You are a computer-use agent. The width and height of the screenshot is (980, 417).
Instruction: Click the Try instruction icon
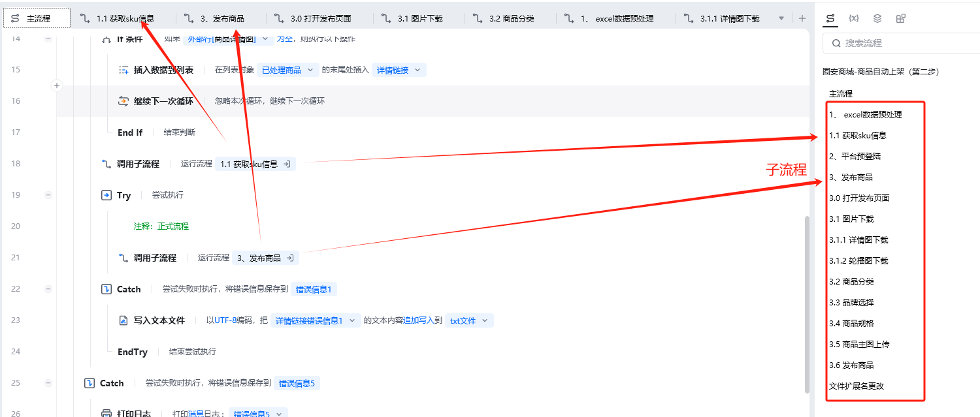(x=106, y=195)
